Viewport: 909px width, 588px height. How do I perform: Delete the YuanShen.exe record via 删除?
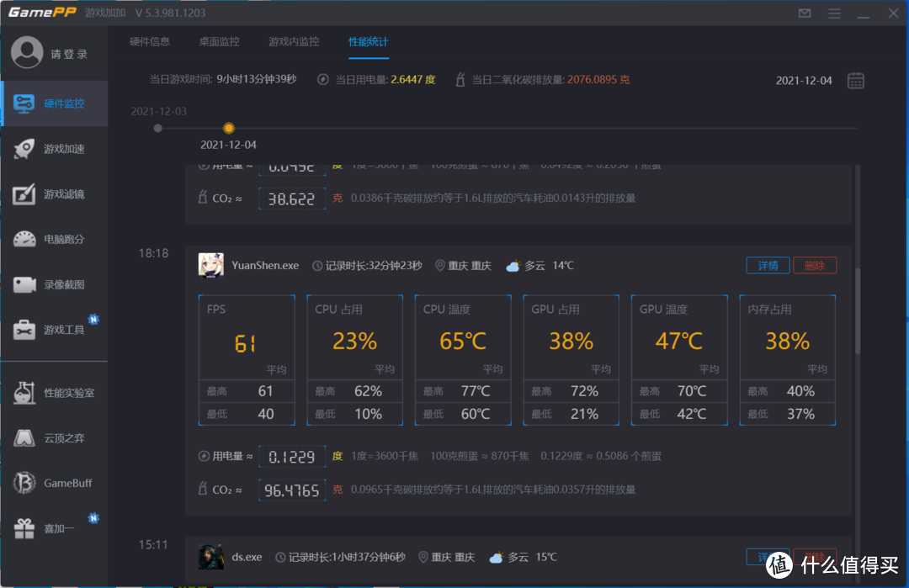[x=813, y=264]
